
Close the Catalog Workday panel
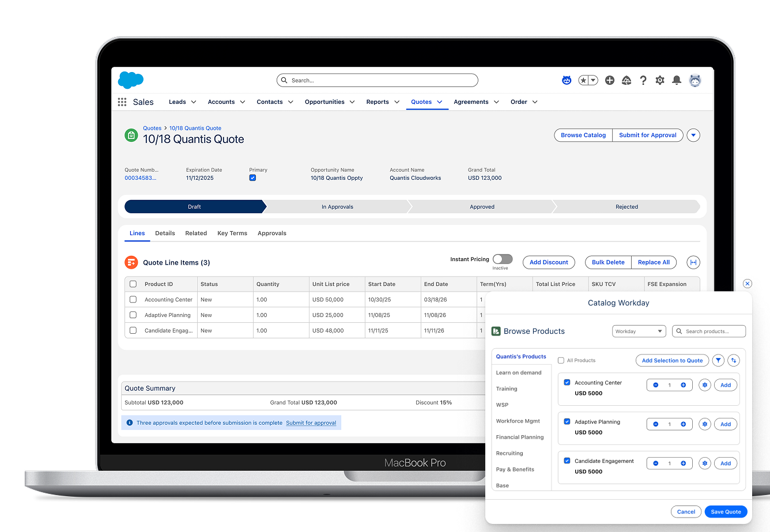(748, 284)
